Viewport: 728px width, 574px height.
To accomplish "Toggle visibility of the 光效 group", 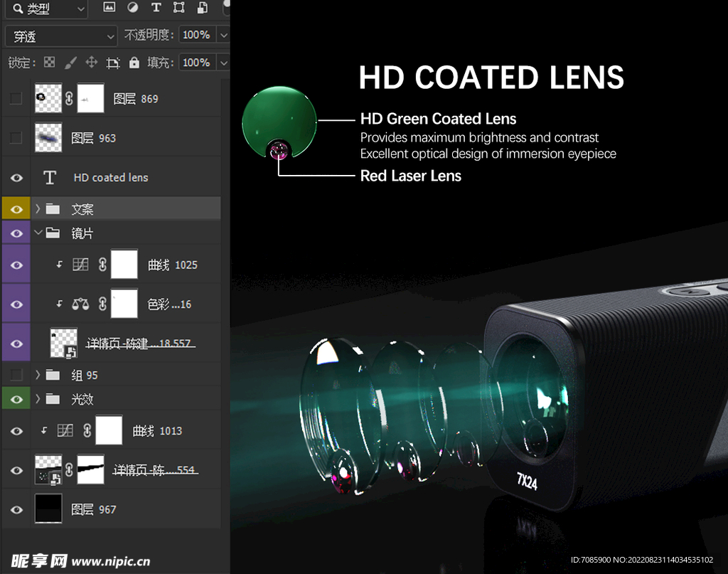I will coord(16,399).
